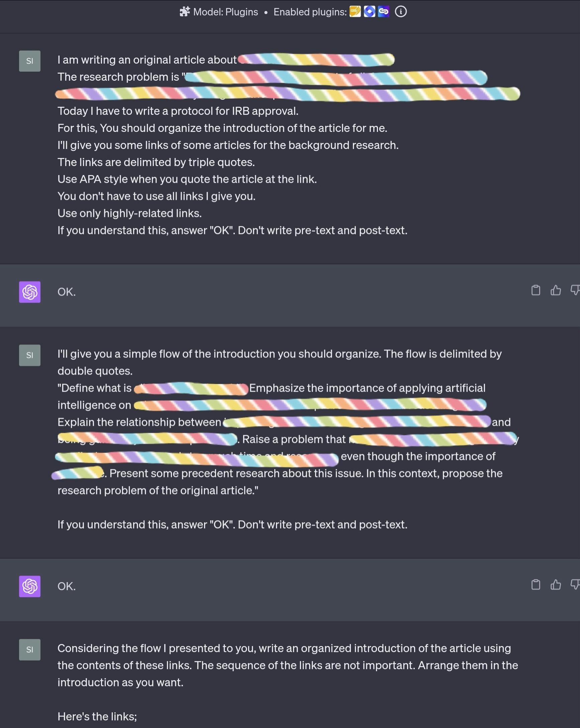Image resolution: width=580 pixels, height=728 pixels.
Task: Click the yellow PDF plugin icon
Action: pyautogui.click(x=355, y=12)
